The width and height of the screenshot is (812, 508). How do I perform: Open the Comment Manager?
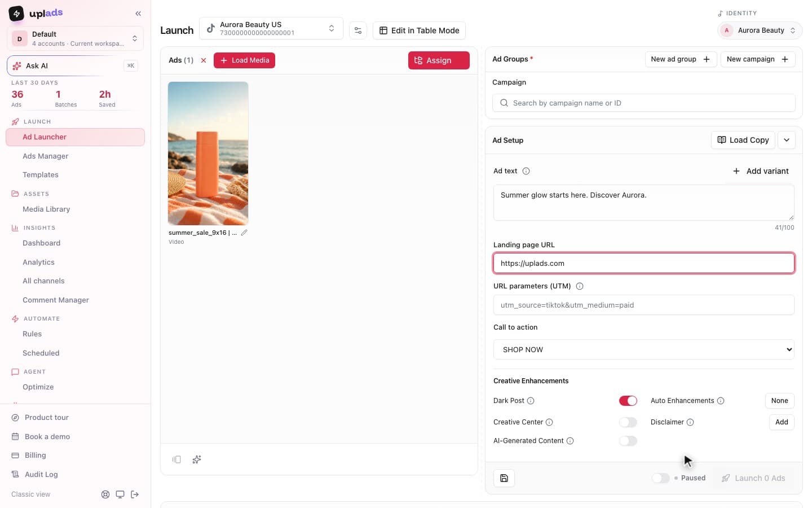coord(56,300)
